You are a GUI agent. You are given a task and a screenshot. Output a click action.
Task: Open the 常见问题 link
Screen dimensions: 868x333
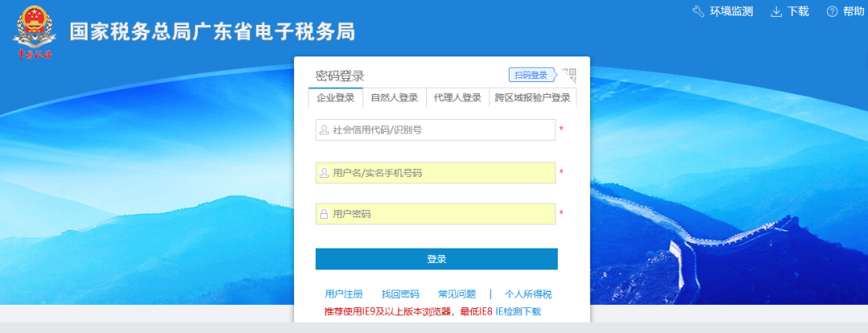pos(457,294)
